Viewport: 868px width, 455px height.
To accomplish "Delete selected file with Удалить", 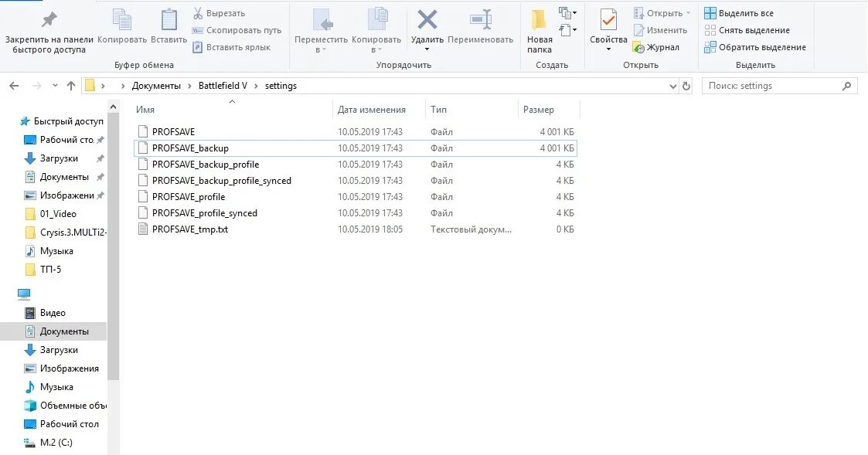I will [x=427, y=25].
